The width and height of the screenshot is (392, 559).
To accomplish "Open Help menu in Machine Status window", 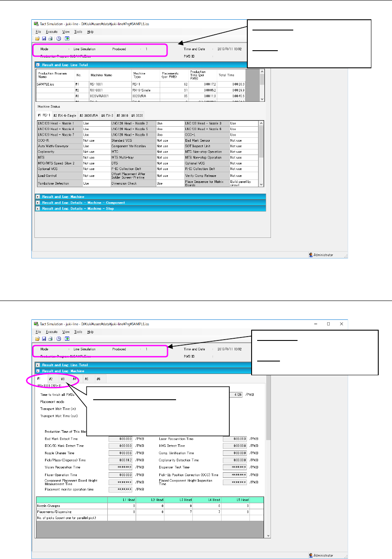I will click(x=90, y=31).
